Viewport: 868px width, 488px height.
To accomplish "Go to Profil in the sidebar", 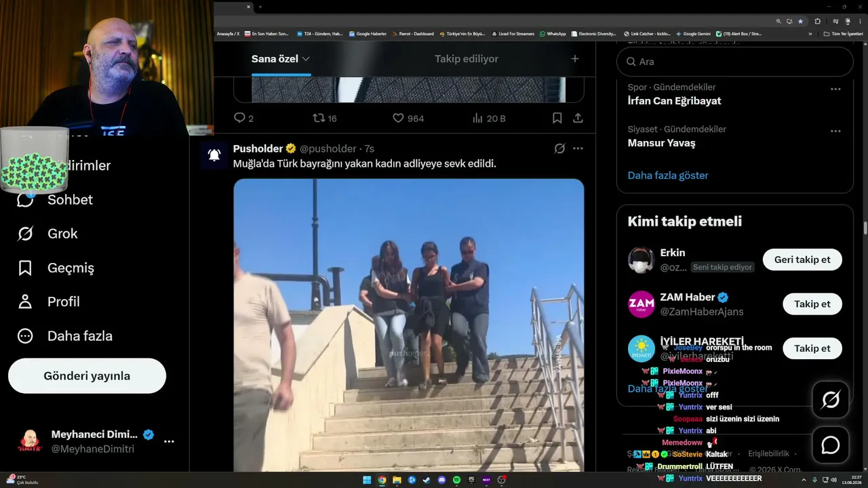I will click(x=49, y=302).
